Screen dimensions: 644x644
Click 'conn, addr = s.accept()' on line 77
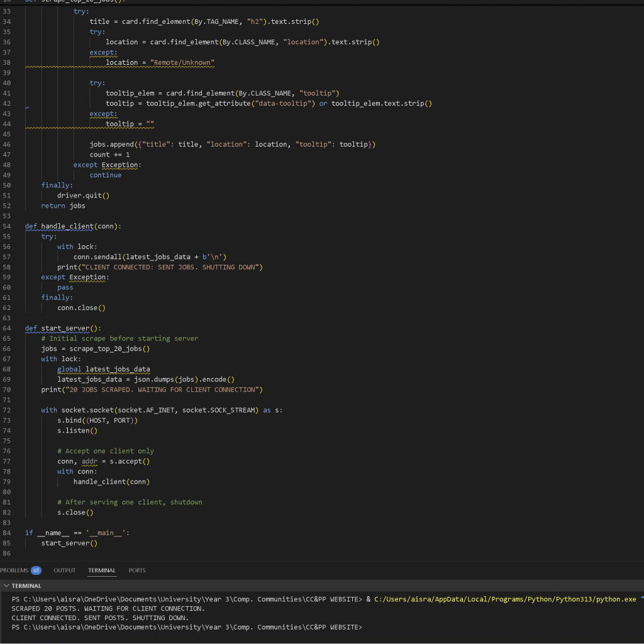104,461
